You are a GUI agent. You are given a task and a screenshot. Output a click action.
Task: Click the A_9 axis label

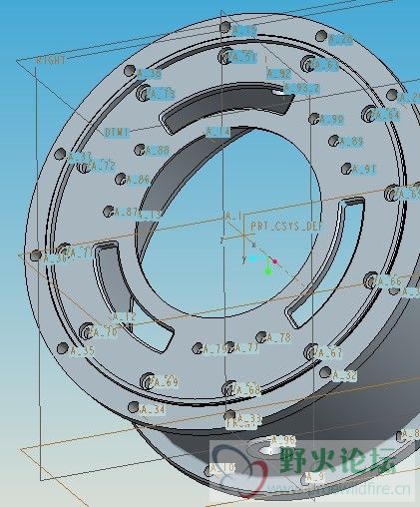click(315, 477)
